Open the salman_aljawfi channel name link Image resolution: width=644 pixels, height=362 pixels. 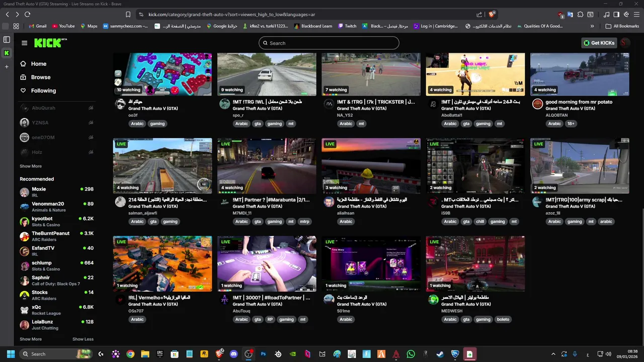(143, 213)
